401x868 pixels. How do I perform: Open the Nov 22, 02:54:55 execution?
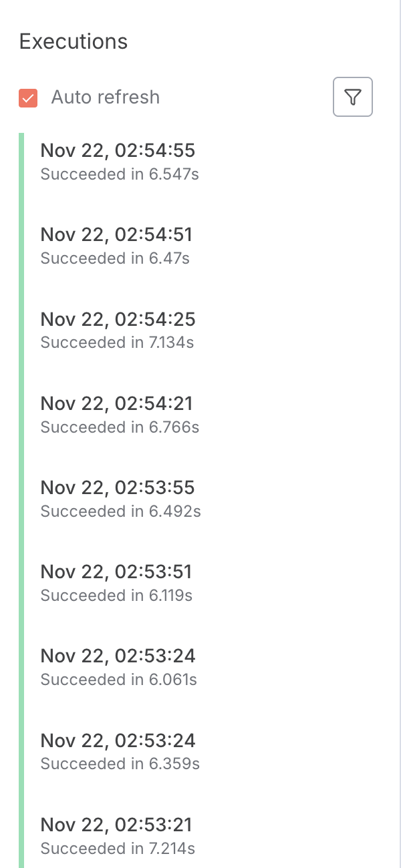pos(118,150)
